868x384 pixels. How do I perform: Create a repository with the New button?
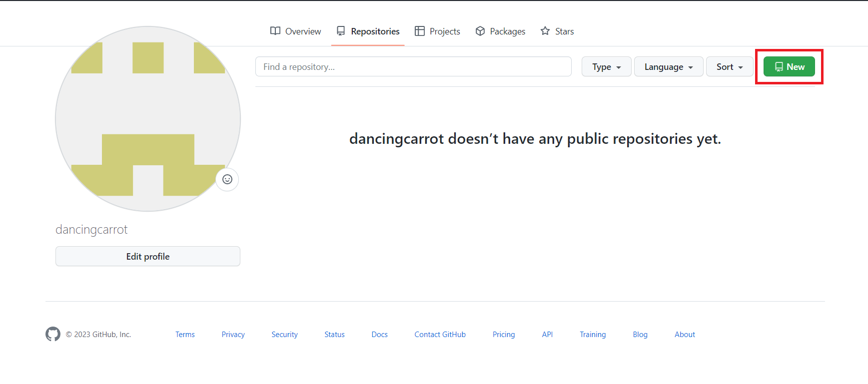pyautogui.click(x=789, y=66)
